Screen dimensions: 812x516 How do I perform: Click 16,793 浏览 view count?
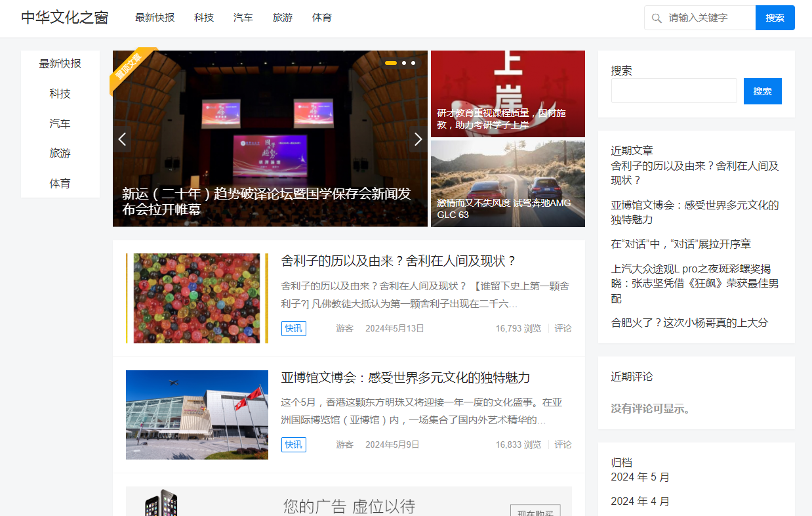(518, 328)
